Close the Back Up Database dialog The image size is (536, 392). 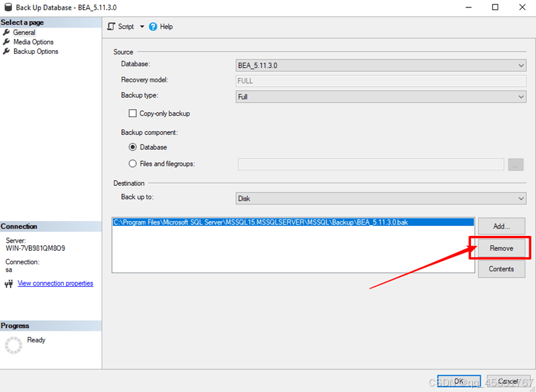[522, 7]
